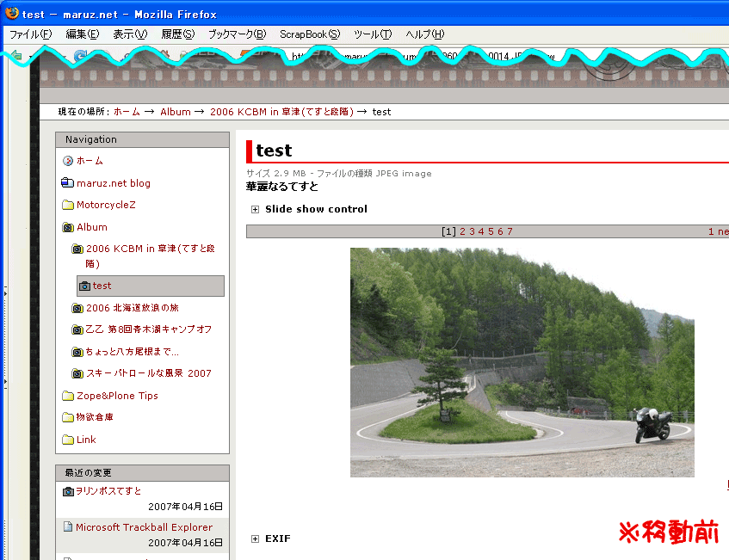Click the folder icon beside Link

[x=68, y=440]
